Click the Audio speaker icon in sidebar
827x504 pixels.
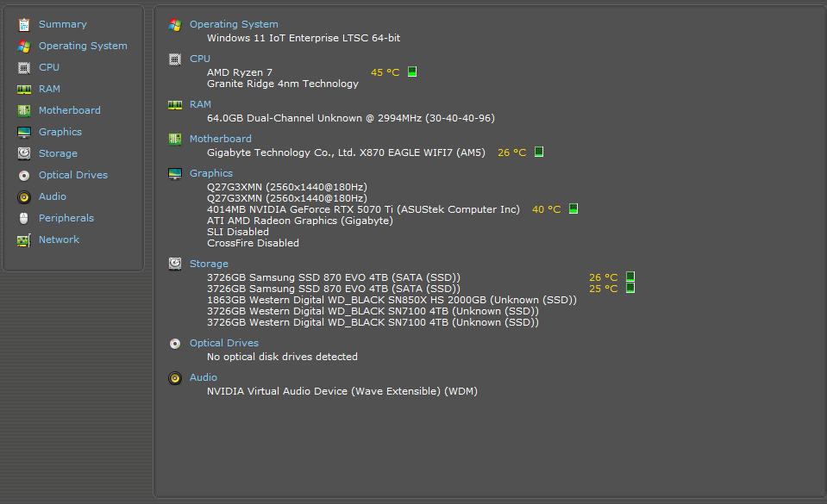coord(24,197)
